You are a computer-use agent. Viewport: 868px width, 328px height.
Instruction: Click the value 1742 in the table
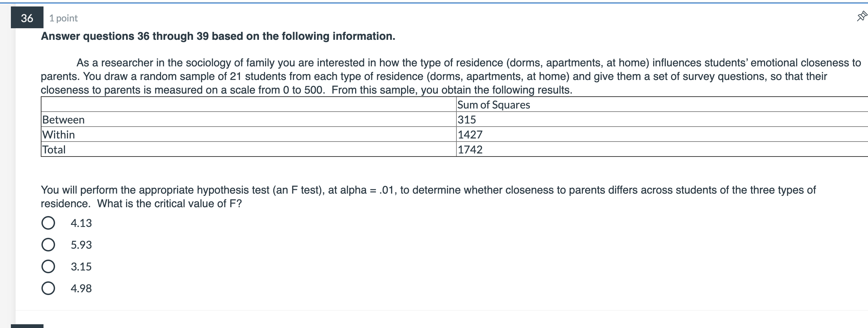[x=470, y=149]
